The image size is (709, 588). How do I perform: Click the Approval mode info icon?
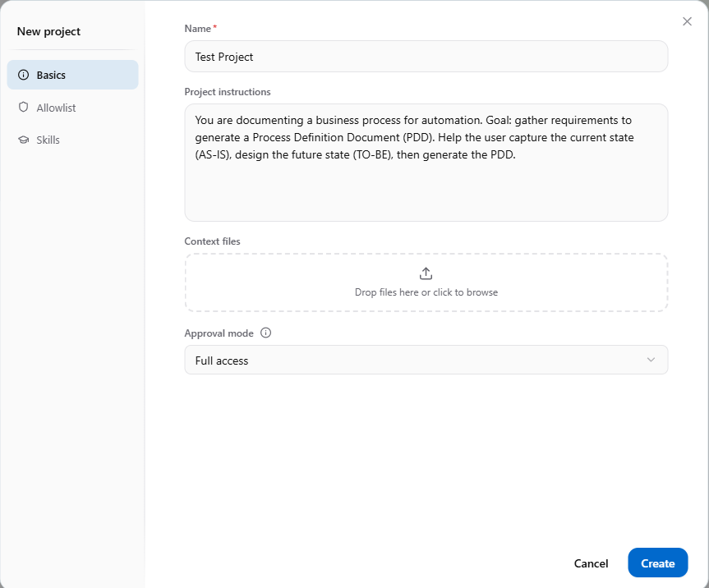[x=266, y=333]
